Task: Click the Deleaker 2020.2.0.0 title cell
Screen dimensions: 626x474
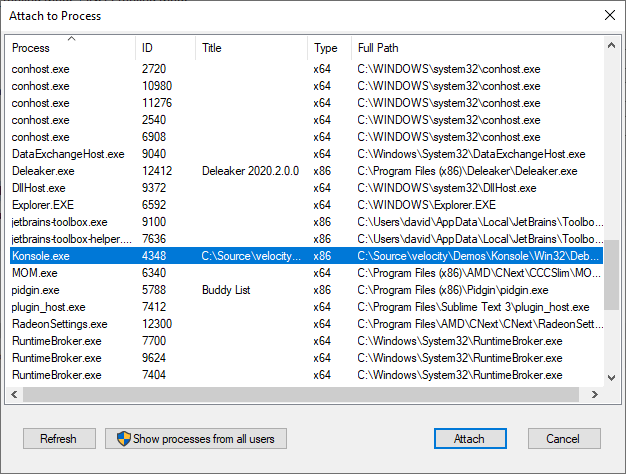Action: coord(250,171)
